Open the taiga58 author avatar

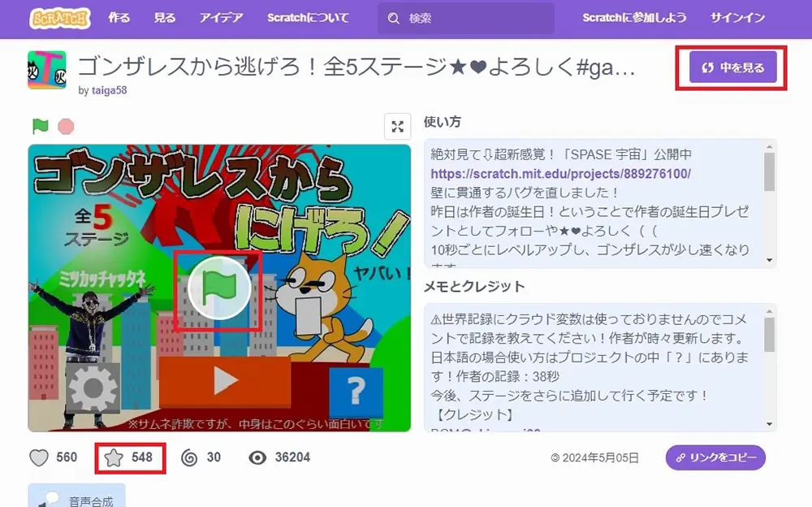(x=47, y=70)
